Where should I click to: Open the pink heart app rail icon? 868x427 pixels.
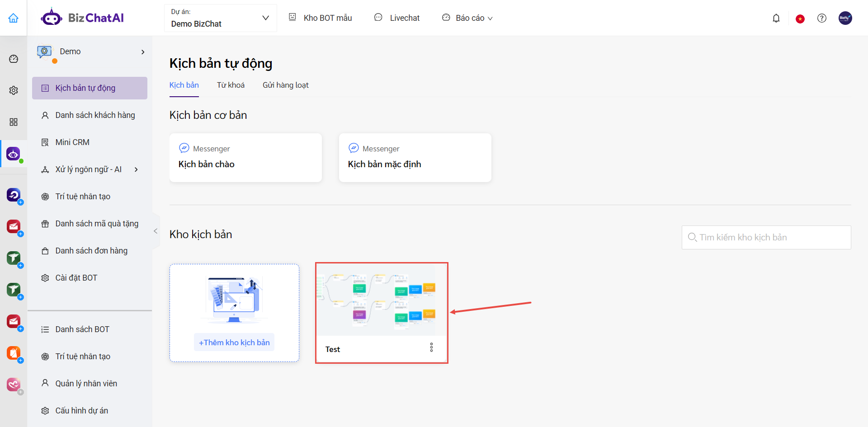14,385
